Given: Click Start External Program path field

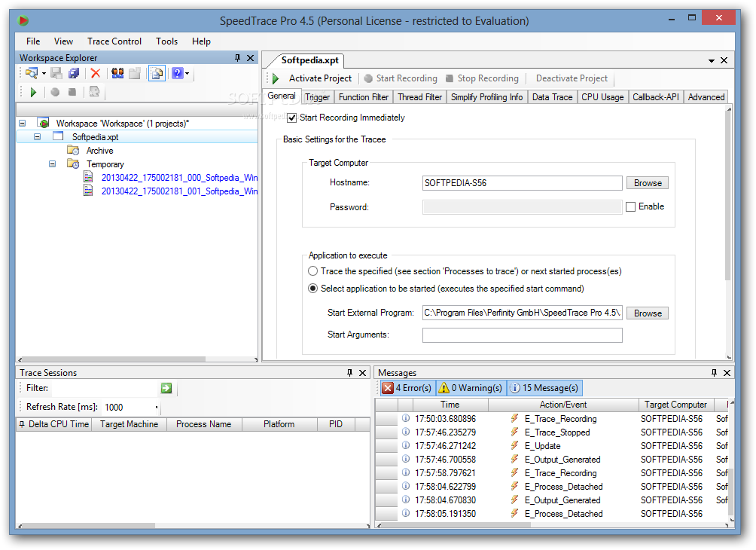Looking at the screenshot, I should (522, 313).
